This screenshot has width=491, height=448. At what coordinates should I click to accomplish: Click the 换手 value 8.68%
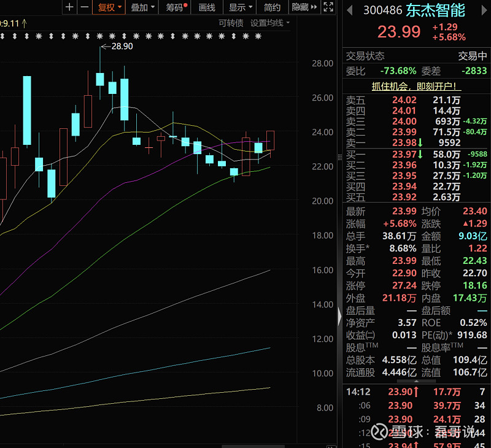pyautogui.click(x=403, y=249)
